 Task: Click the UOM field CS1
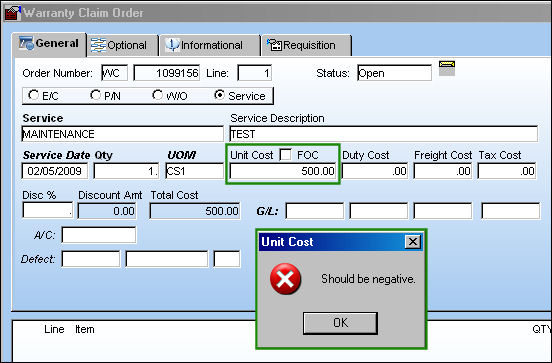click(x=194, y=171)
